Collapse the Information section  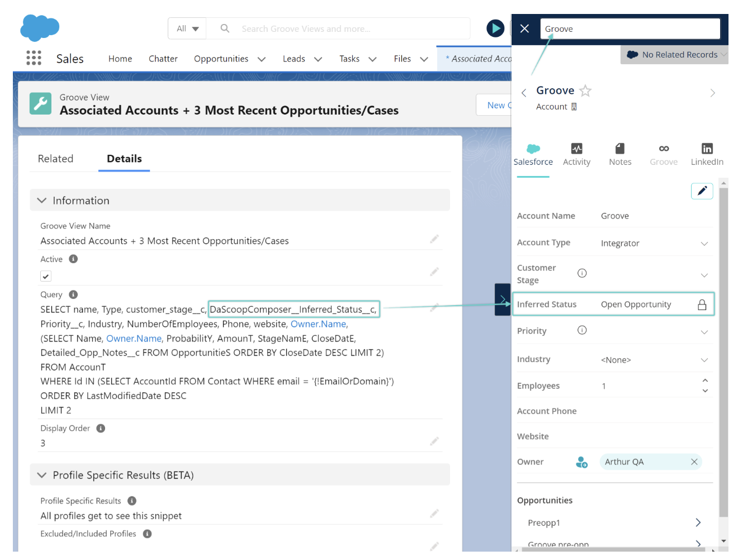pyautogui.click(x=41, y=200)
